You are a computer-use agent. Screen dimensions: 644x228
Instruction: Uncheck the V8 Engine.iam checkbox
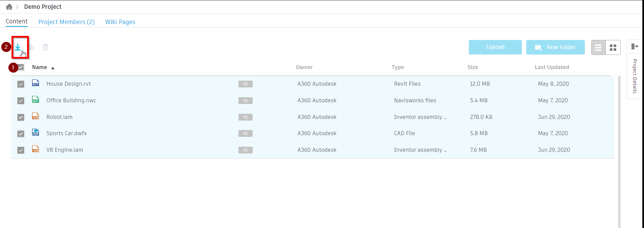coord(21,150)
